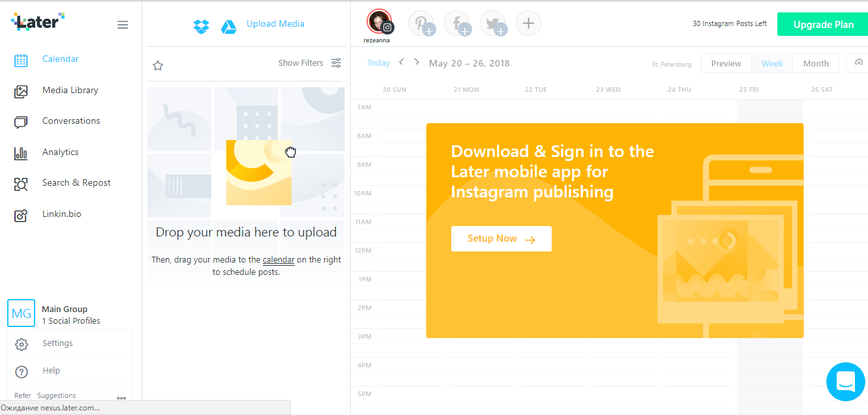868x415 pixels.
Task: Add a Pinterest profile
Action: 421,24
